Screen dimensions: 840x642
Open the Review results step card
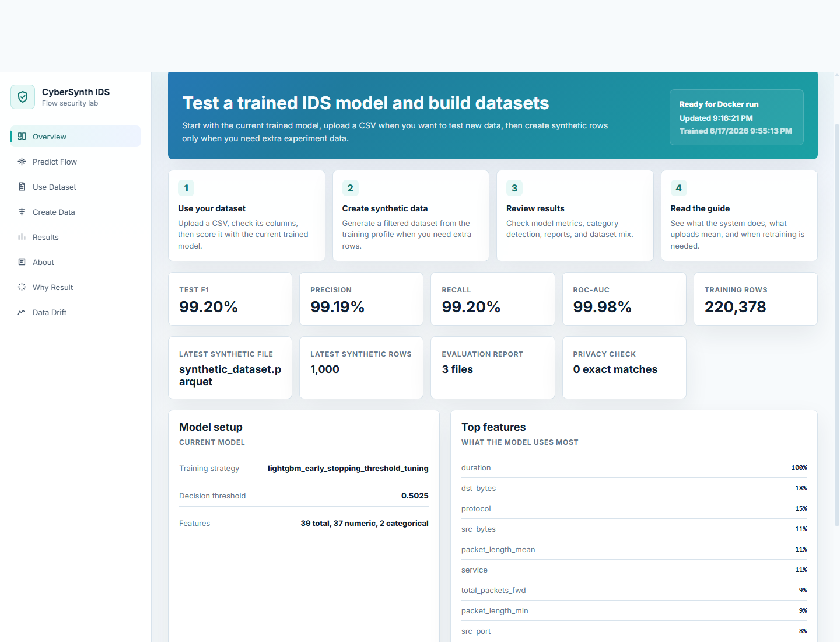575,216
